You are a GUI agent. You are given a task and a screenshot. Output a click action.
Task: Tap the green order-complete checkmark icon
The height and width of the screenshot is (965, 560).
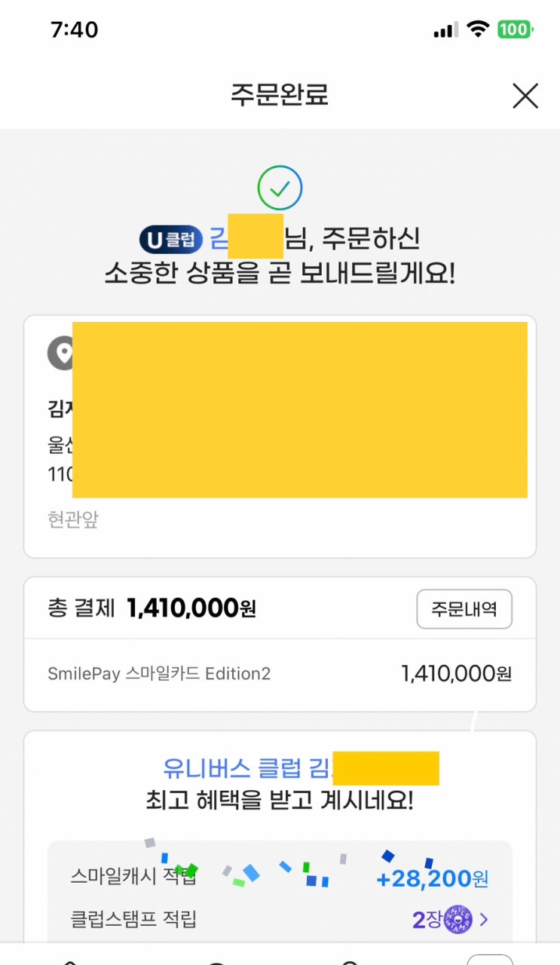280,188
